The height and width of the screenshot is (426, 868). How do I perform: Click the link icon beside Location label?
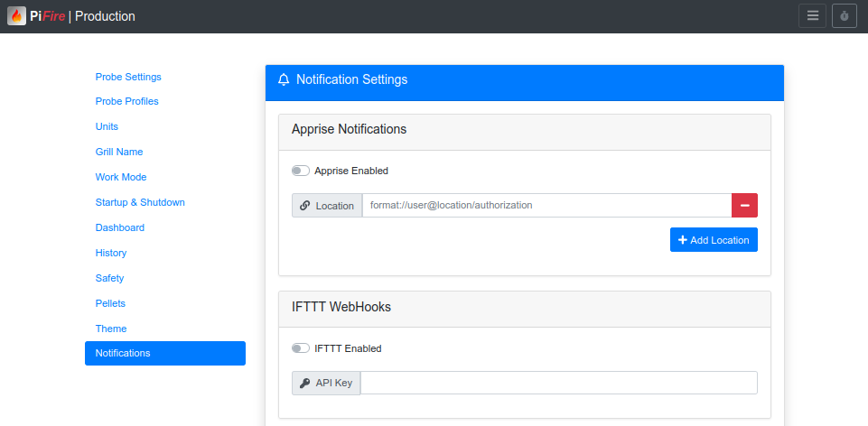coord(304,206)
